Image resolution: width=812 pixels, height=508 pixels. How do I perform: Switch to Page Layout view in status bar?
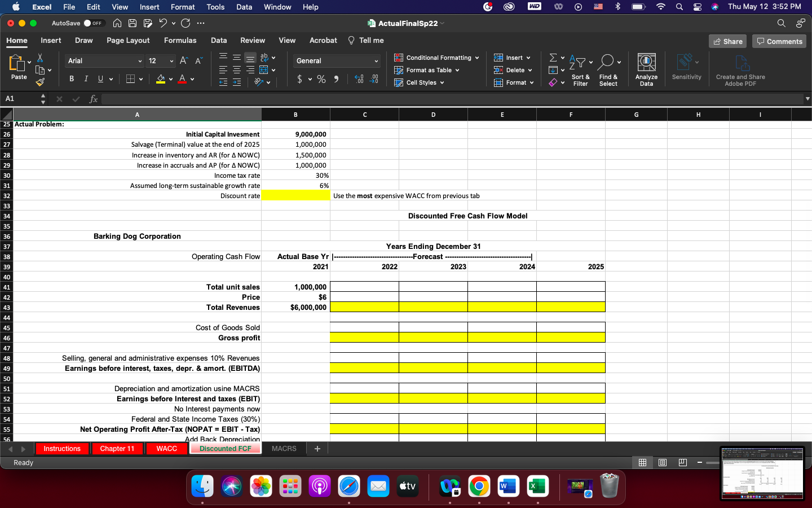[x=663, y=463]
